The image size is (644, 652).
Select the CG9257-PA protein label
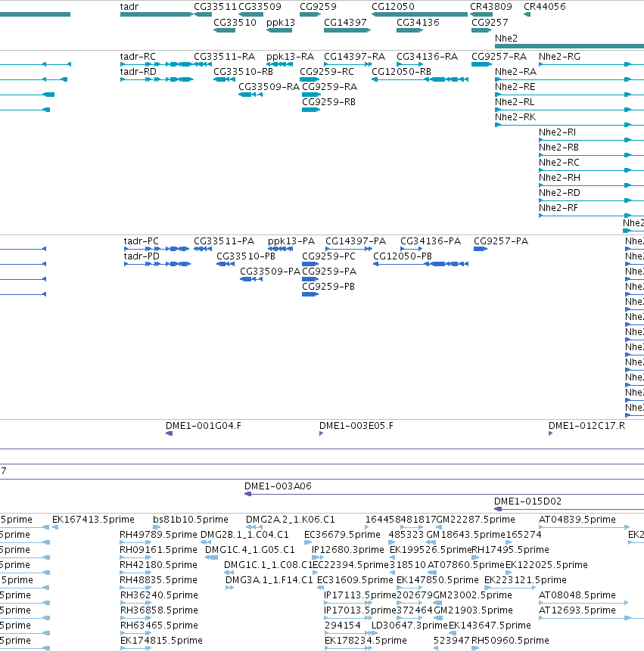coord(501,241)
